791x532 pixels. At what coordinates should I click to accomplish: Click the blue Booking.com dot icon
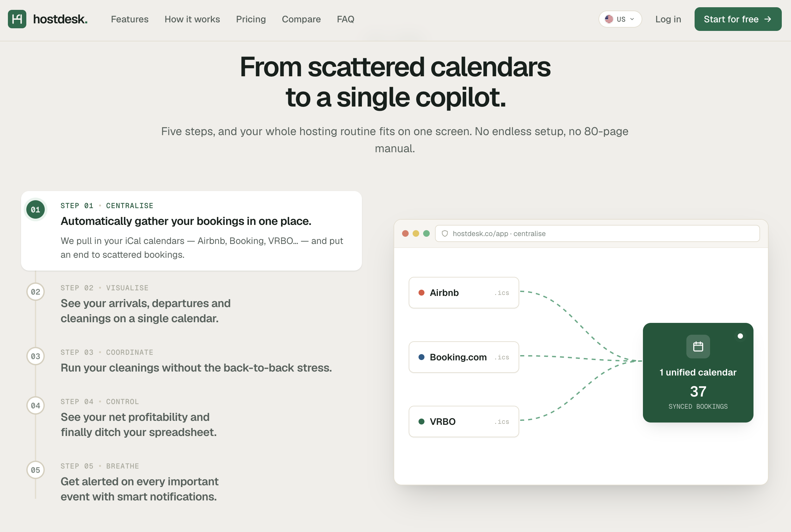coord(421,357)
